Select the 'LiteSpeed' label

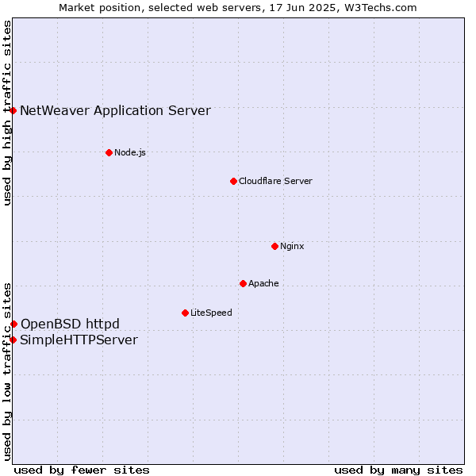(211, 313)
